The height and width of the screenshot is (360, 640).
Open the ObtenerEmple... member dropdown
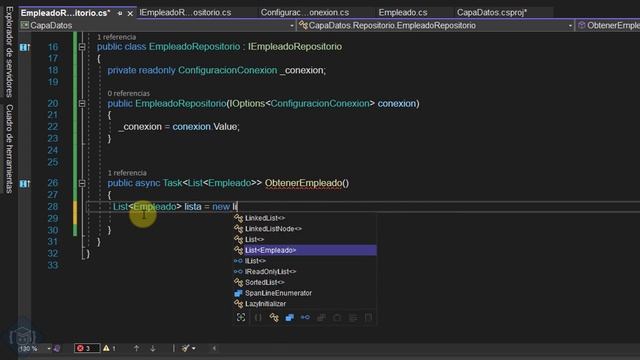[x=608, y=26]
